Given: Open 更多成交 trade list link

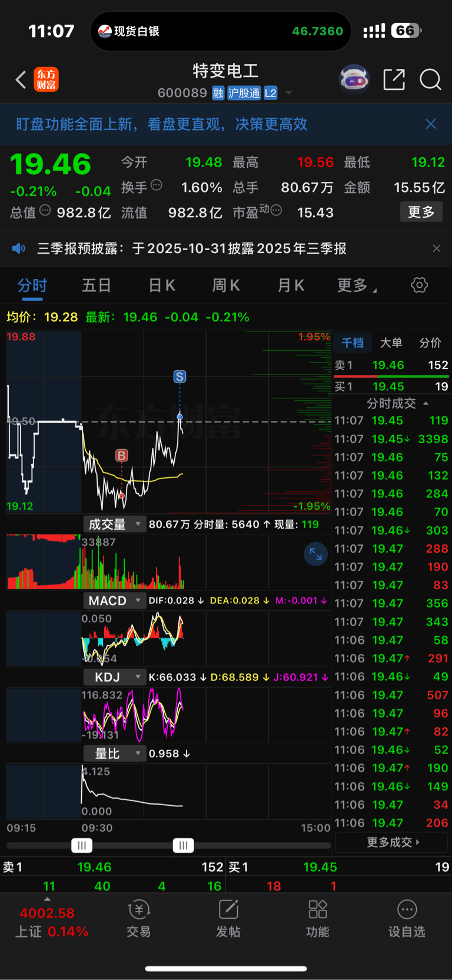Looking at the screenshot, I should (x=393, y=842).
